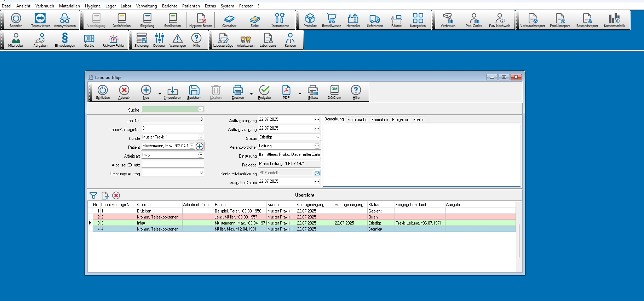Switch to the Verbräuche tab
The width and height of the screenshot is (644, 301).
357,120
